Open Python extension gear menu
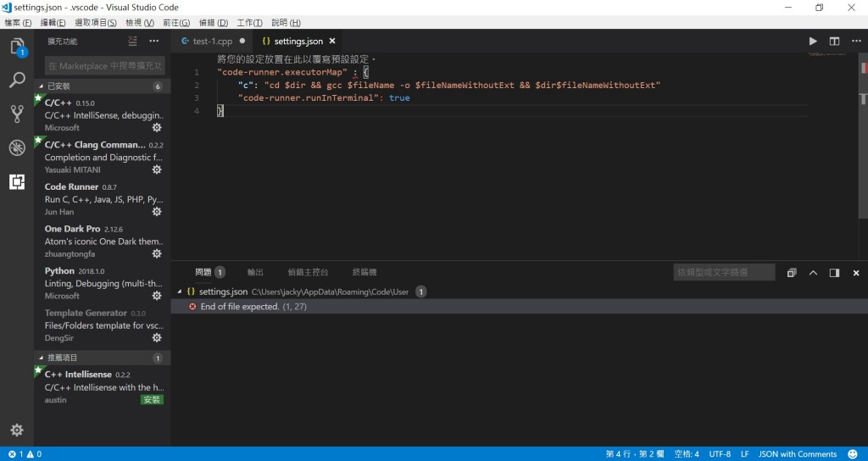 pos(157,296)
